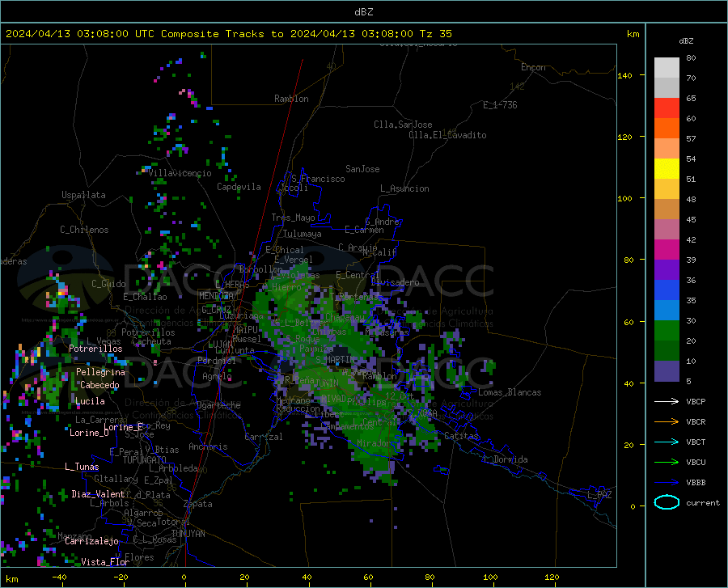Click the 'Tz 35' header label
This screenshot has width=728, height=588.
(x=436, y=34)
